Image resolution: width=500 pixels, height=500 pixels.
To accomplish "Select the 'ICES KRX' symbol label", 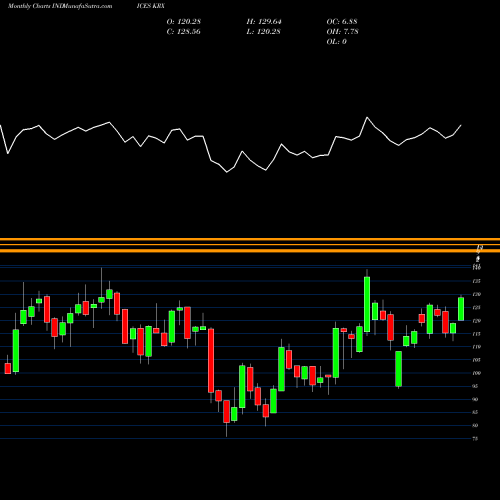I will coord(151,6).
